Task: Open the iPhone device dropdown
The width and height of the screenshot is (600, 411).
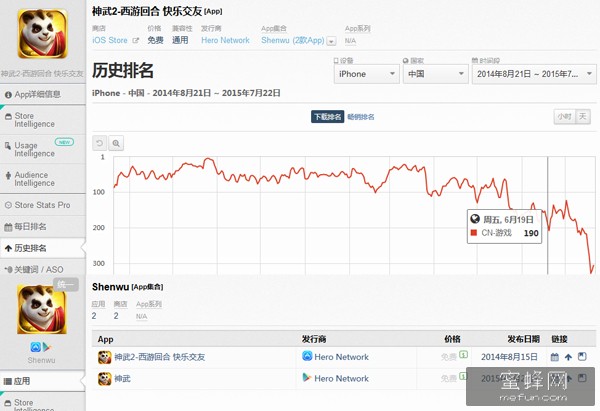Action: click(365, 74)
